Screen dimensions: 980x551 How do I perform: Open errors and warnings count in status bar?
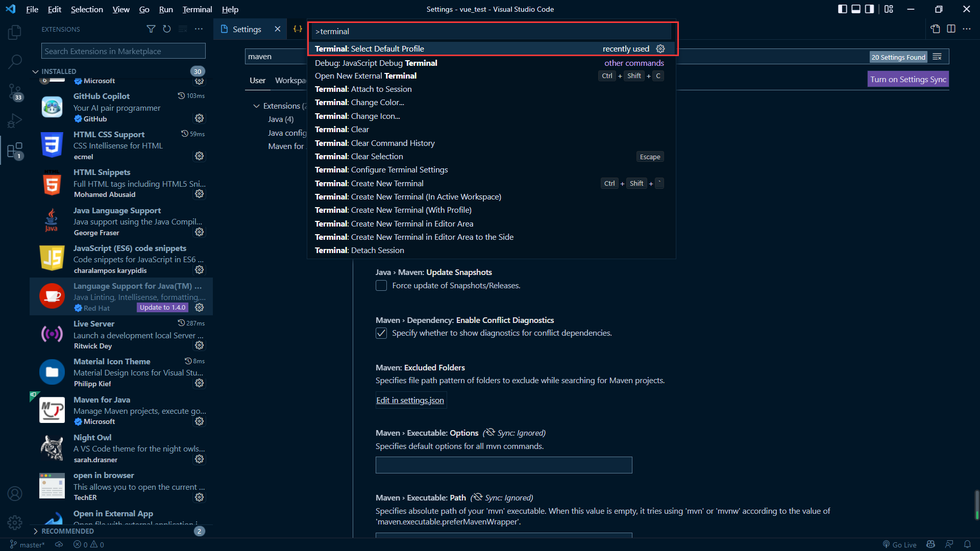[89, 544]
